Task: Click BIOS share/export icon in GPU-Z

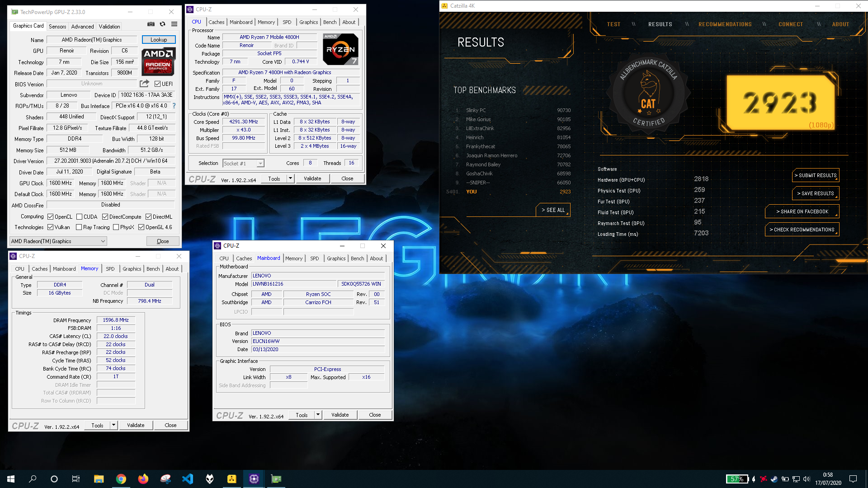Action: pyautogui.click(x=144, y=84)
